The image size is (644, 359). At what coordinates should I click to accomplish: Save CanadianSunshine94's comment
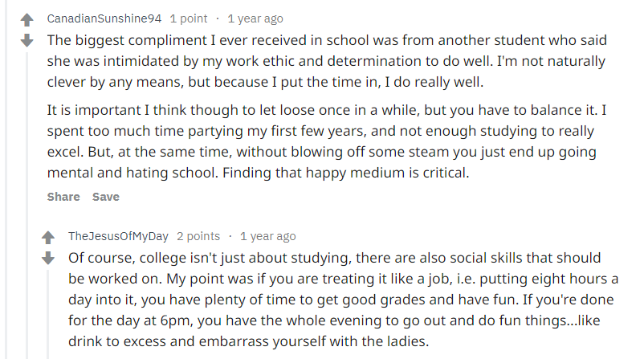(105, 197)
